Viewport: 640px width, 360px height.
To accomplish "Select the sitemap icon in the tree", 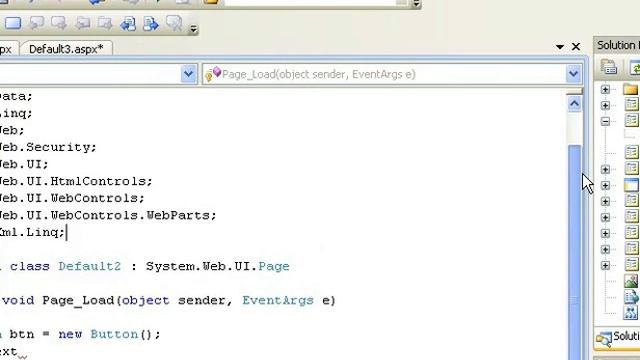I will (x=631, y=313).
